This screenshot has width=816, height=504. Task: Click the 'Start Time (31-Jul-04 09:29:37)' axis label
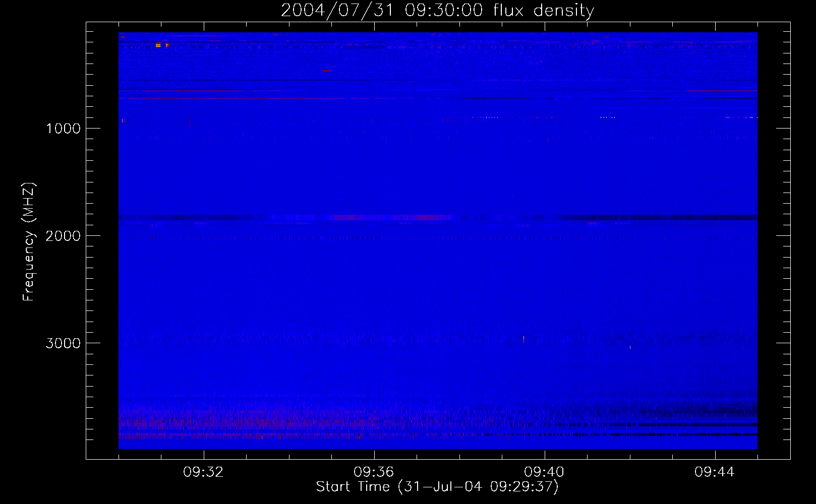[437, 487]
